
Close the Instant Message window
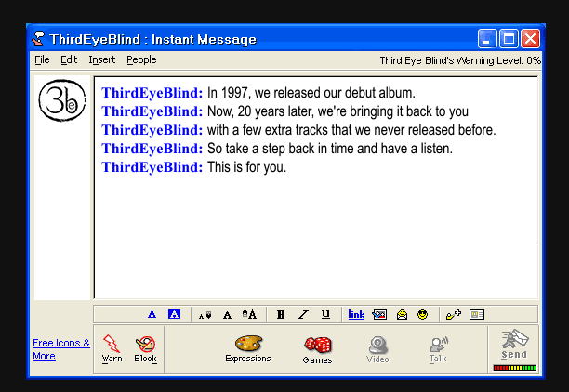tap(530, 39)
